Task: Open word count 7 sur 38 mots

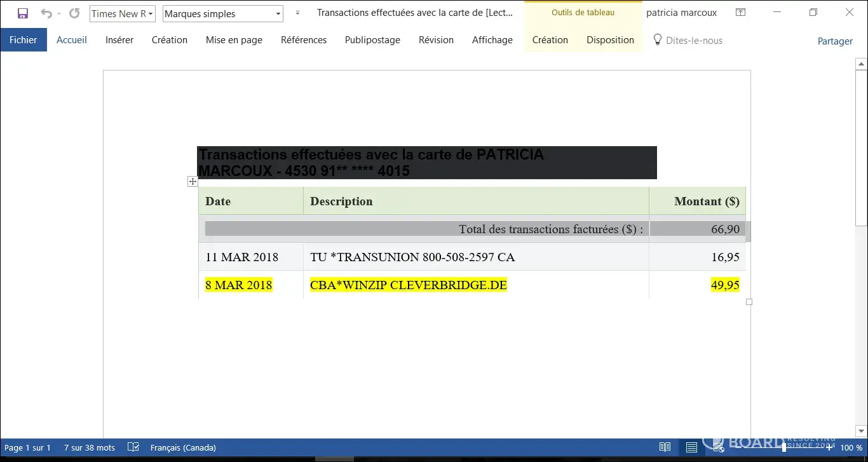Action: [x=90, y=448]
